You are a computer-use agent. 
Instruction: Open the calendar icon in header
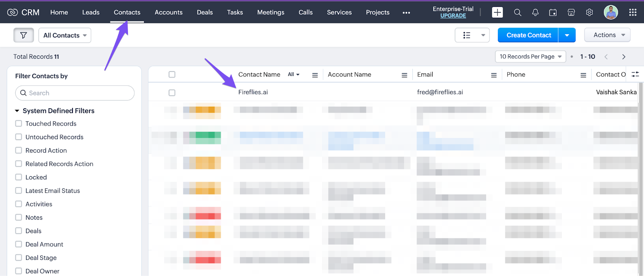click(553, 12)
